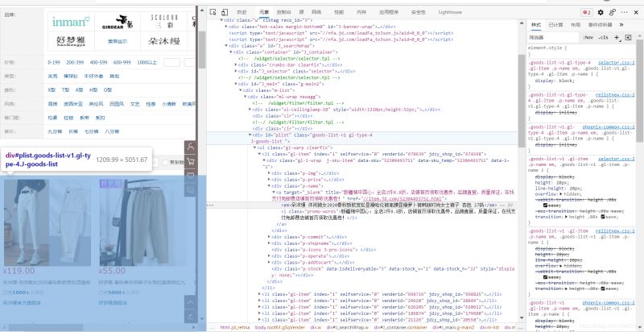Expand the J-banner-wrap div node
Screen dimensions: 644x332
pos(226,27)
